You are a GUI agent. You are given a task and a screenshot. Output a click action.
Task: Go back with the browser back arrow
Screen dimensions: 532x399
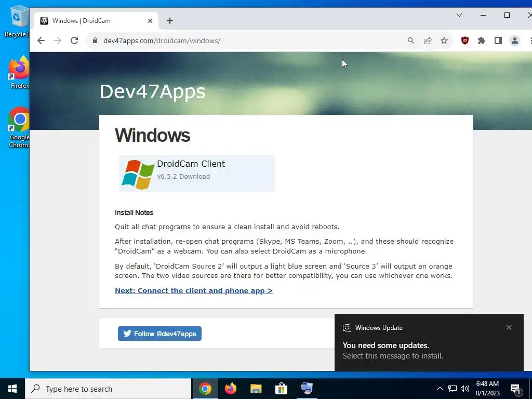[41, 41]
